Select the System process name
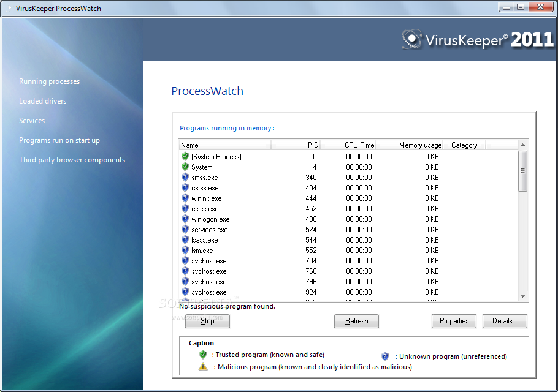558x392 pixels. [x=202, y=167]
